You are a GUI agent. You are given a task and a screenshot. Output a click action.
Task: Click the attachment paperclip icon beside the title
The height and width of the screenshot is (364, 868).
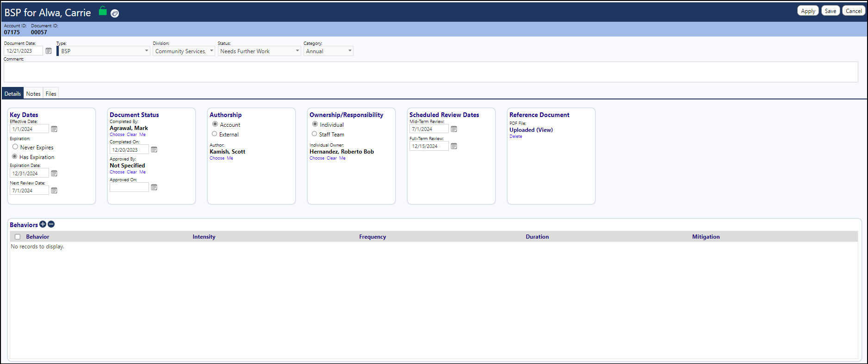115,13
